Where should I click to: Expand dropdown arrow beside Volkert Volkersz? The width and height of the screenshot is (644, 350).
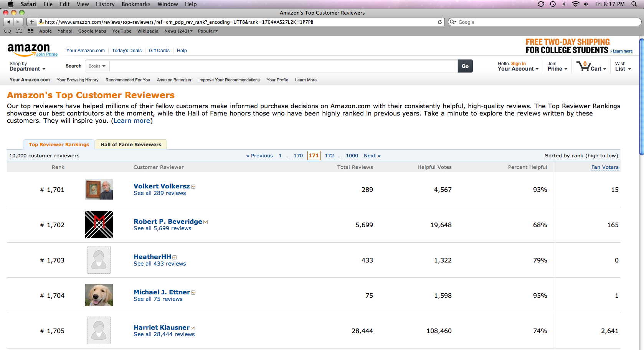(193, 187)
